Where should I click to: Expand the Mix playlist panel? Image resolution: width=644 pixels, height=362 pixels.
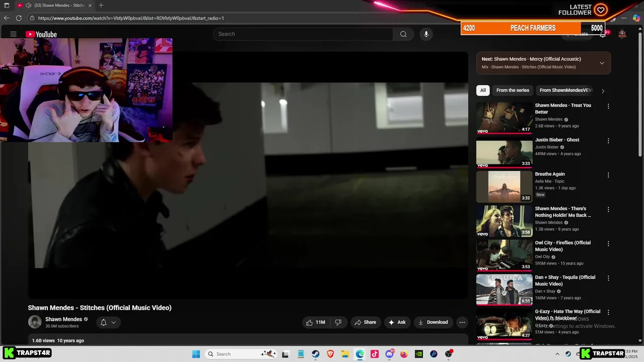click(x=602, y=63)
